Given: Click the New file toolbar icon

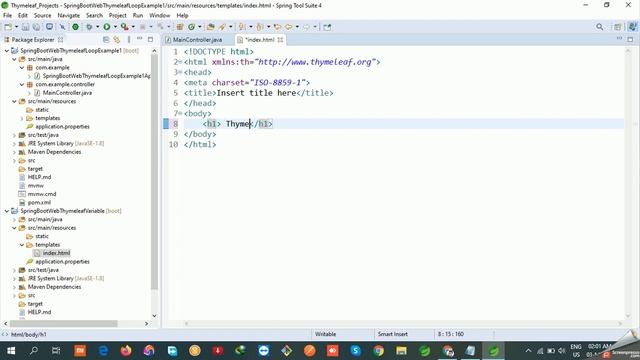Looking at the screenshot, I should pyautogui.click(x=8, y=27).
